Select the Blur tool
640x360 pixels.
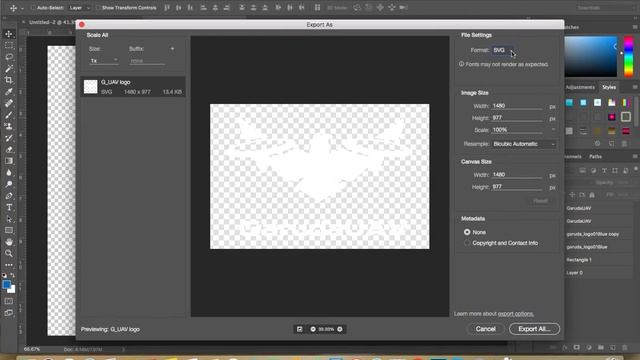(9, 173)
